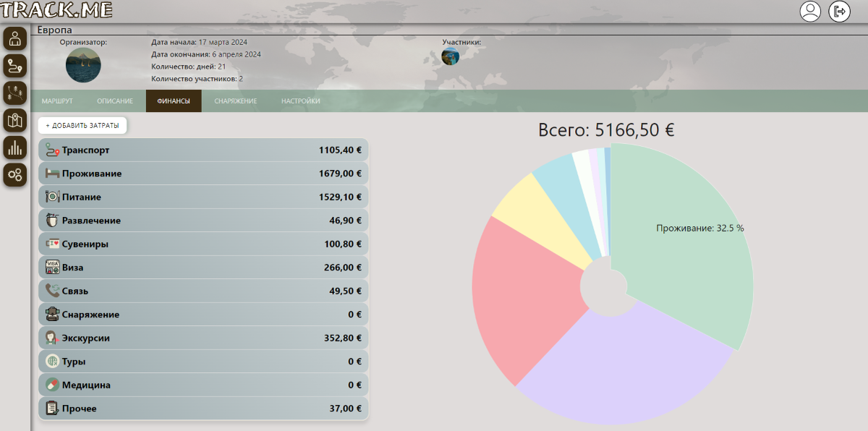This screenshot has height=431, width=868.
Task: Click the 1679,00 € amount
Action: pyautogui.click(x=340, y=174)
